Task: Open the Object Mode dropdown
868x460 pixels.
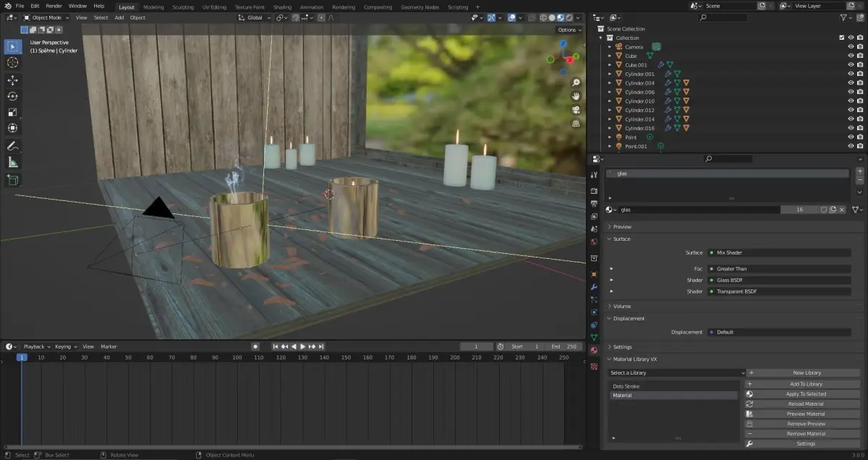Action: pyautogui.click(x=46, y=17)
